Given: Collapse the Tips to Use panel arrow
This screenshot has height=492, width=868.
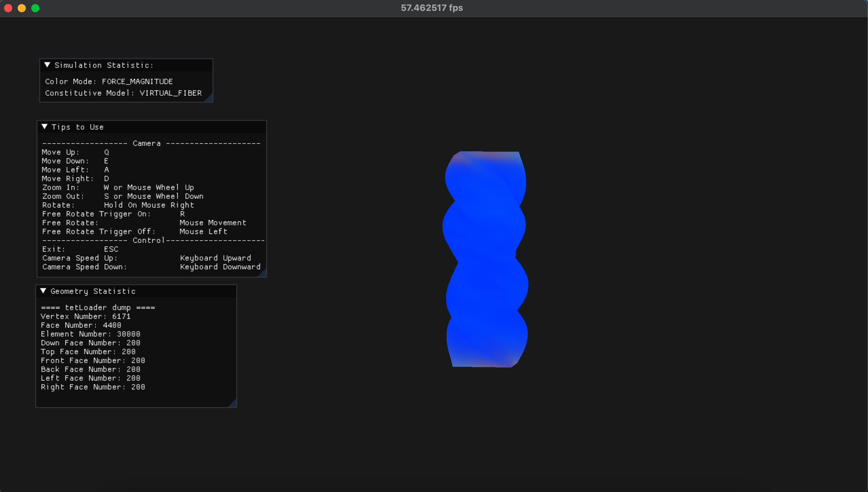Looking at the screenshot, I should pos(44,127).
